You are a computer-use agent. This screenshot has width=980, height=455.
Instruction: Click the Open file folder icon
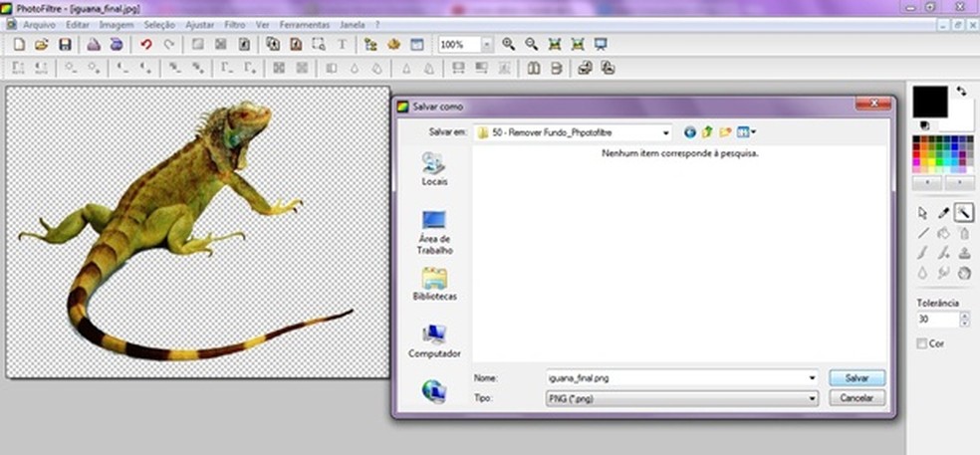pos(41,45)
